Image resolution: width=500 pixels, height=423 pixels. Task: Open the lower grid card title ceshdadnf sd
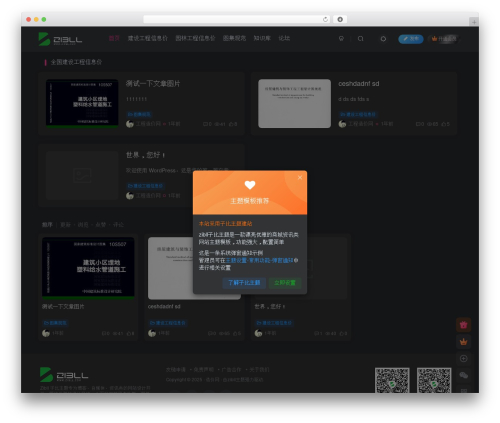[x=164, y=306]
